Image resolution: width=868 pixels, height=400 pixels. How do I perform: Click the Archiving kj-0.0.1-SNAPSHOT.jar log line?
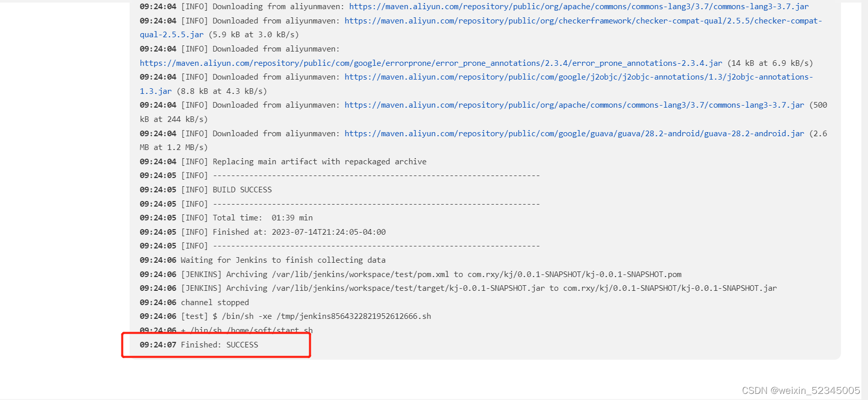(458, 288)
